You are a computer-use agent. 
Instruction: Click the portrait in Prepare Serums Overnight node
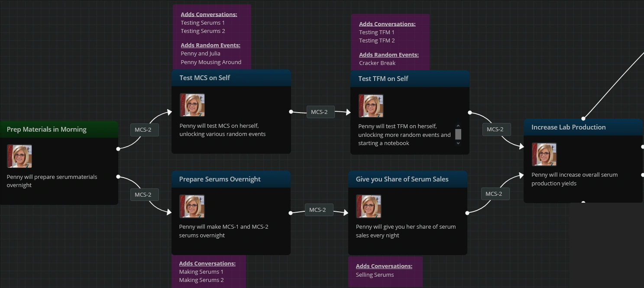pyautogui.click(x=192, y=206)
